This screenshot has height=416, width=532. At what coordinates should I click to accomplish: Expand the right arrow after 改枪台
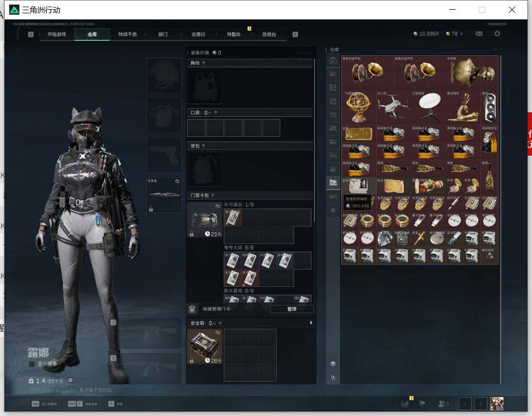tap(295, 34)
